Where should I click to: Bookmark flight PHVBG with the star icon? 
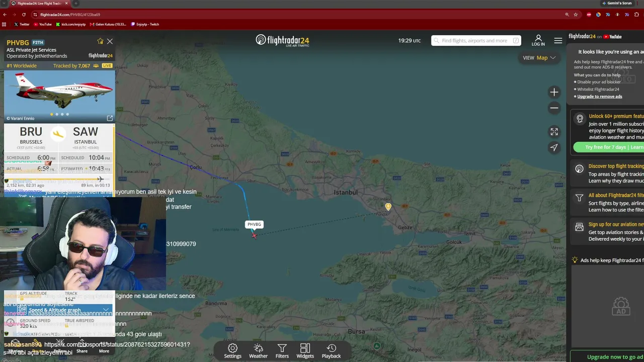coord(100,41)
